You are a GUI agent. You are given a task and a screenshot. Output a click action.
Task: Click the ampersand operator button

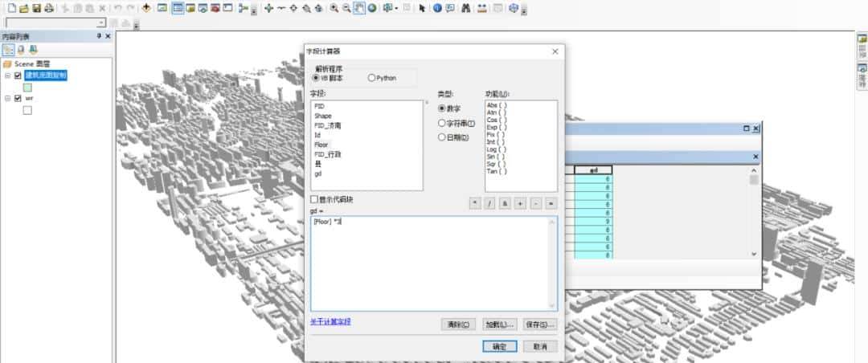(x=505, y=204)
